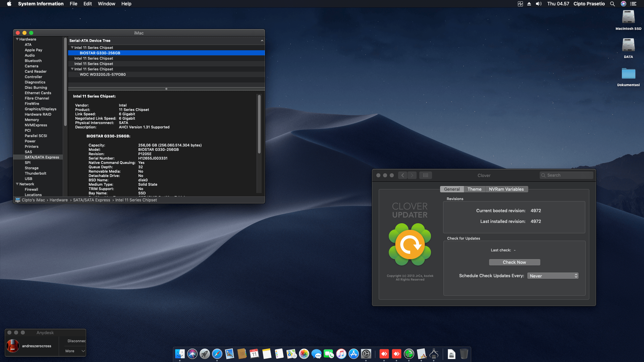Click Disconnect in Anydesk window
Viewport: 644px width, 362px height.
point(76,341)
